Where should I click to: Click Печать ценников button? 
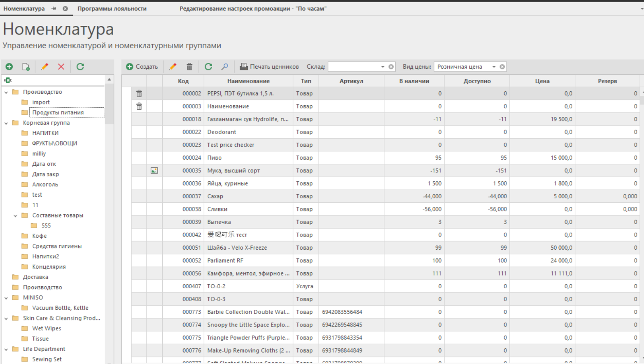[x=270, y=67]
